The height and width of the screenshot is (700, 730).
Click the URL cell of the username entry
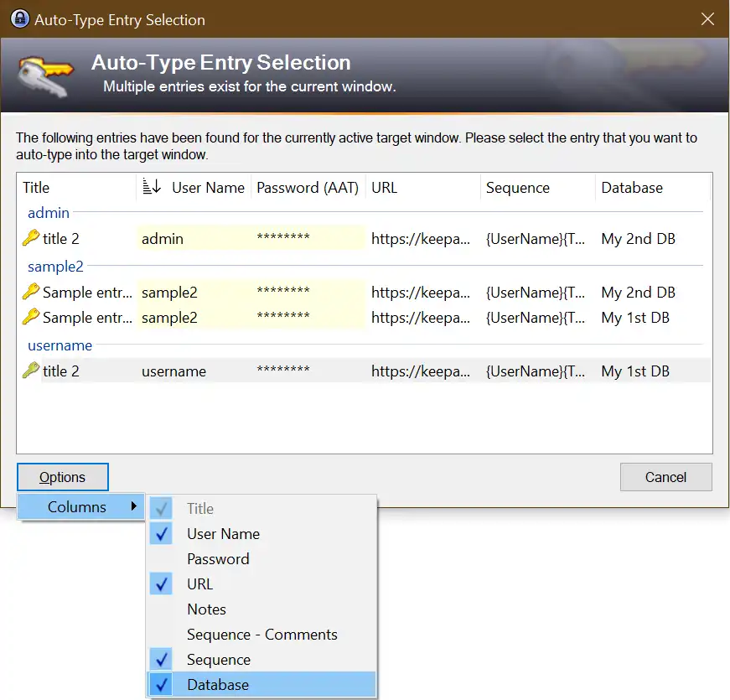pos(421,371)
